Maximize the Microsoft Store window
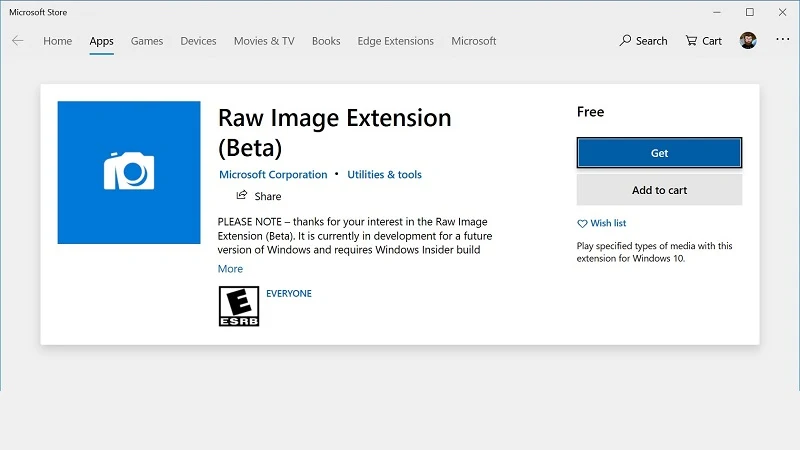This screenshot has width=800, height=450. pyautogui.click(x=749, y=12)
